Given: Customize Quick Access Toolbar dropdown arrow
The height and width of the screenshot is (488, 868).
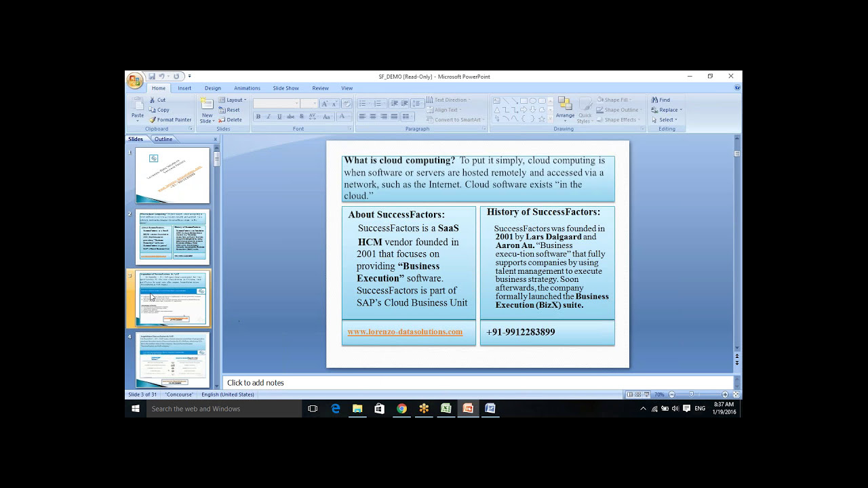Looking at the screenshot, I should 189,76.
